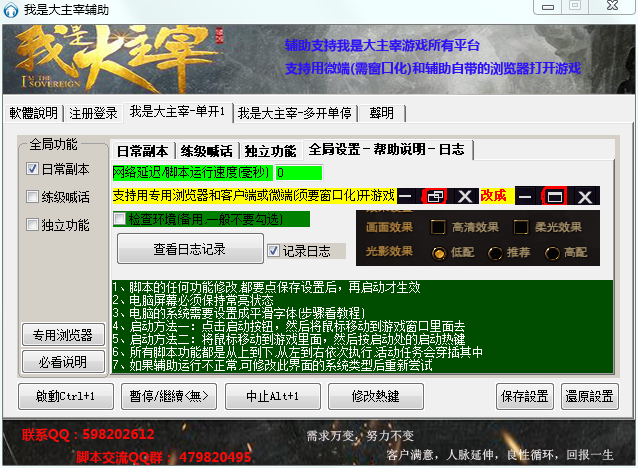This screenshot has width=638, height=468.
Task: Toggle the 练级喊话 checkbox in 全局功能
Action: tap(33, 197)
